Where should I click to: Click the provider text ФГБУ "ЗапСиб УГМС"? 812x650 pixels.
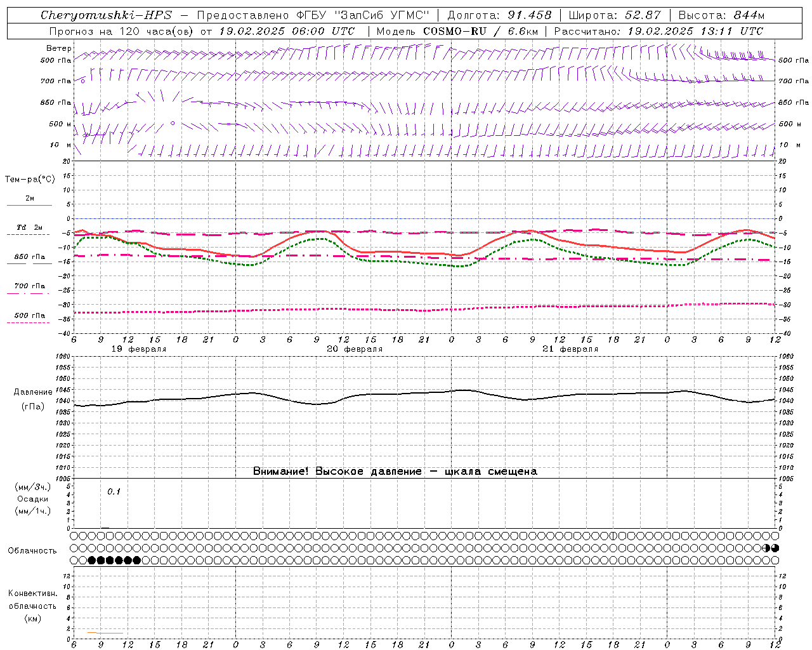point(362,15)
